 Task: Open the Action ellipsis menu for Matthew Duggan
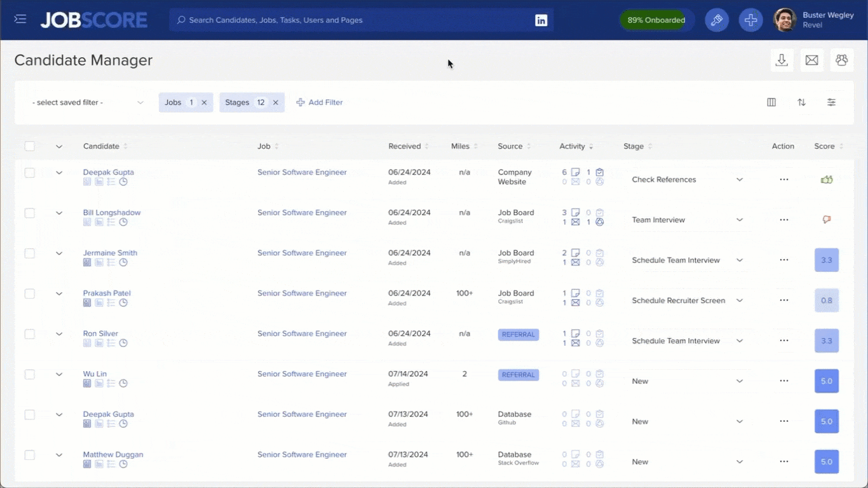pyautogui.click(x=783, y=461)
